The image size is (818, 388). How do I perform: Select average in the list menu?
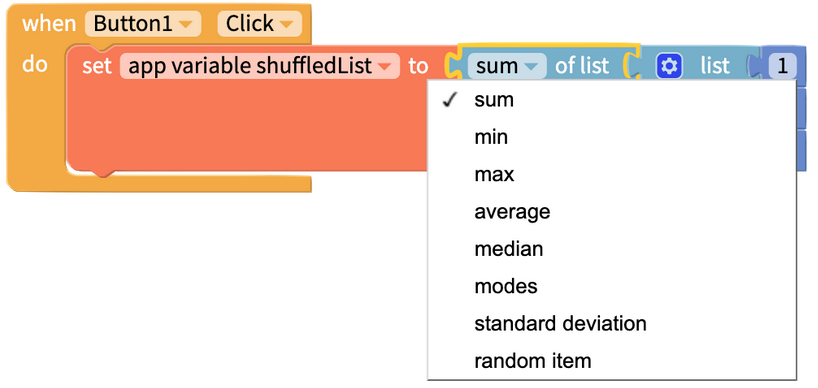point(612,212)
